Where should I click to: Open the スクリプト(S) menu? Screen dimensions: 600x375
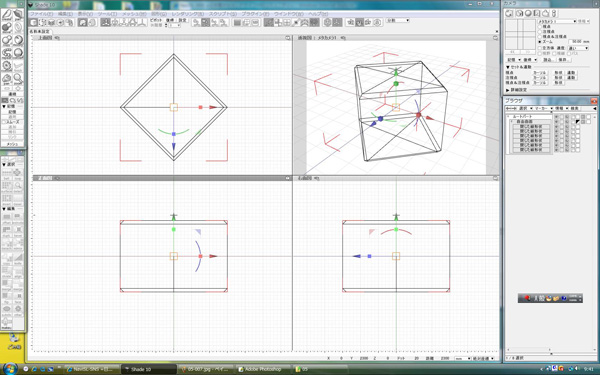223,14
